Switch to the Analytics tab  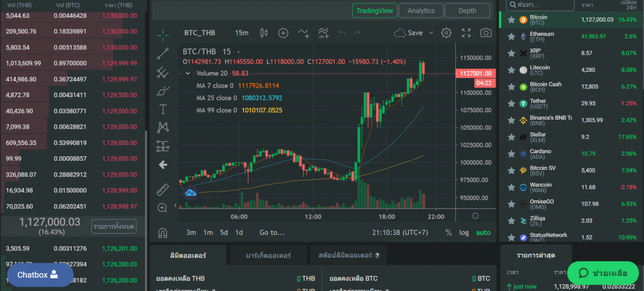pyautogui.click(x=421, y=11)
